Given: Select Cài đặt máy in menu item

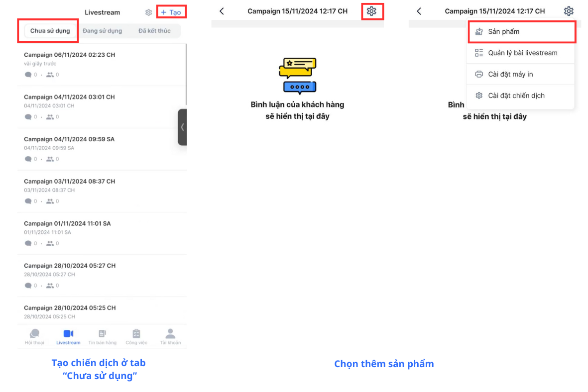Looking at the screenshot, I should coord(521,74).
